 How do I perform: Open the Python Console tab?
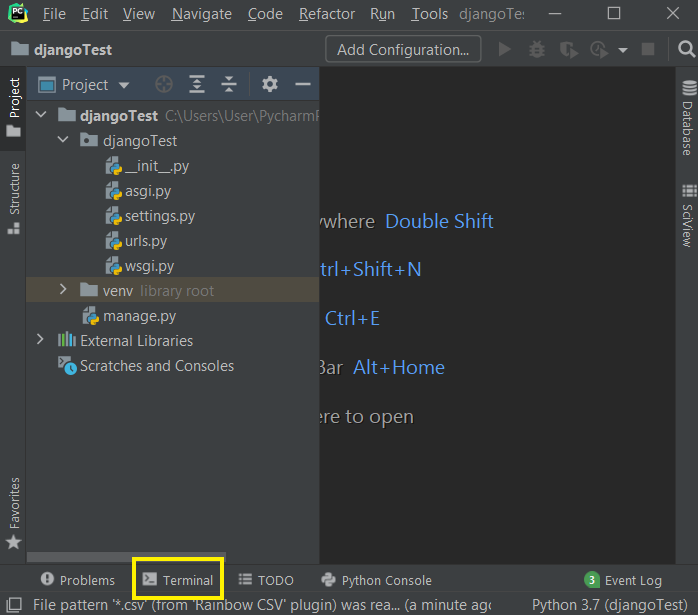[x=377, y=580]
